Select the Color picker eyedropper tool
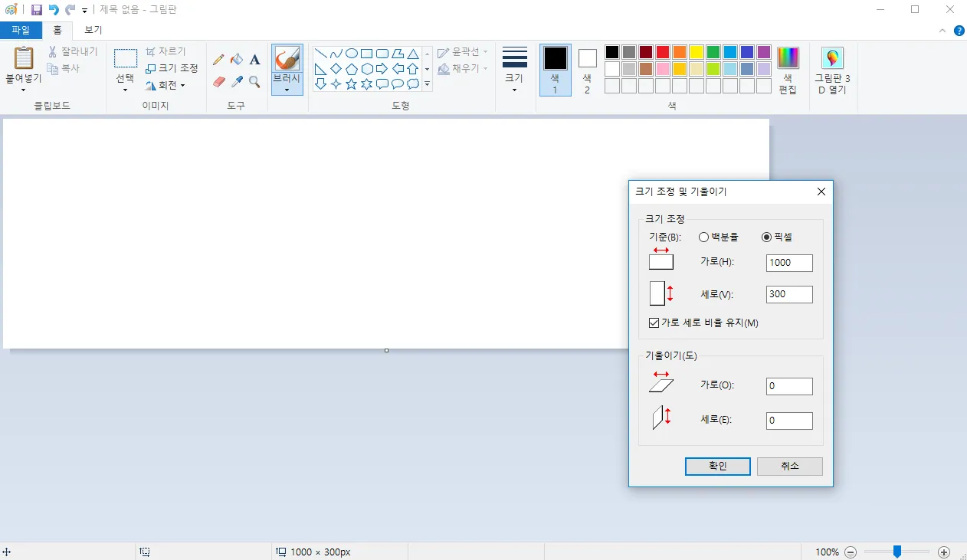This screenshot has width=967, height=560. [237, 82]
